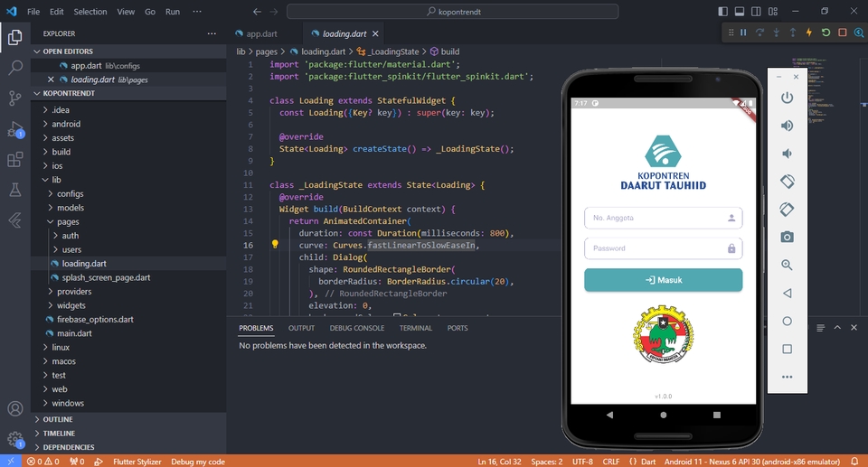Rotate emulator left
868x467 pixels.
click(x=787, y=182)
